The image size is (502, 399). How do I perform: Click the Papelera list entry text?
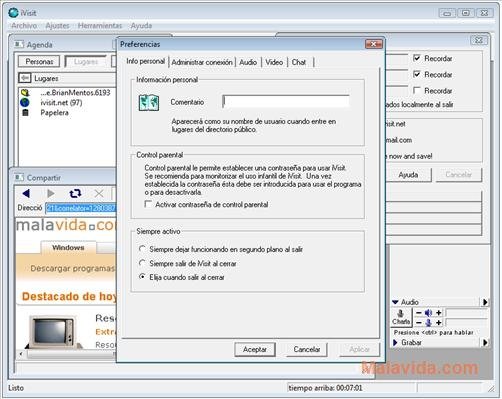[x=55, y=113]
